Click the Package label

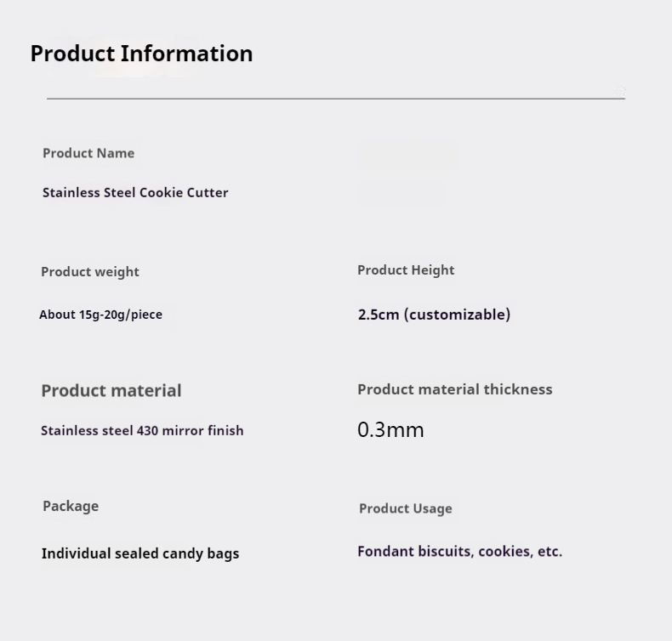pos(71,507)
